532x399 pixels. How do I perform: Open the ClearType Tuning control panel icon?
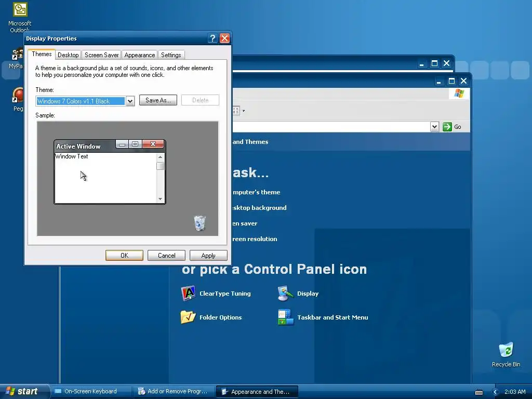(188, 294)
